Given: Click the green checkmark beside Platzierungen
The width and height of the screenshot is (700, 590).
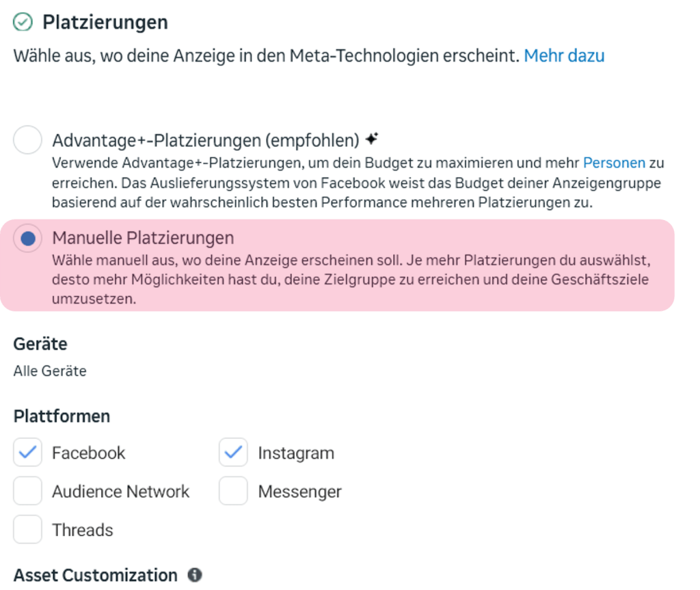Looking at the screenshot, I should pyautogui.click(x=21, y=21).
